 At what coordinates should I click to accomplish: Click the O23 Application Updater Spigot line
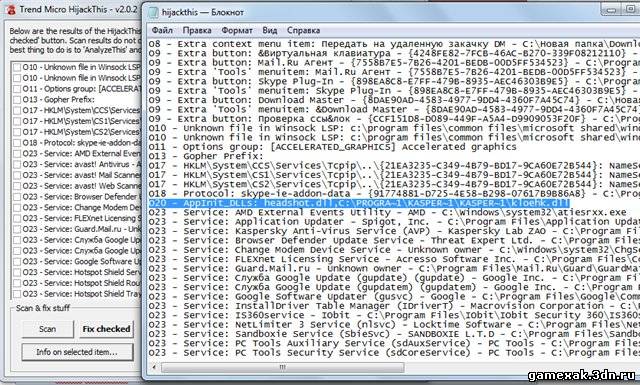(394, 222)
